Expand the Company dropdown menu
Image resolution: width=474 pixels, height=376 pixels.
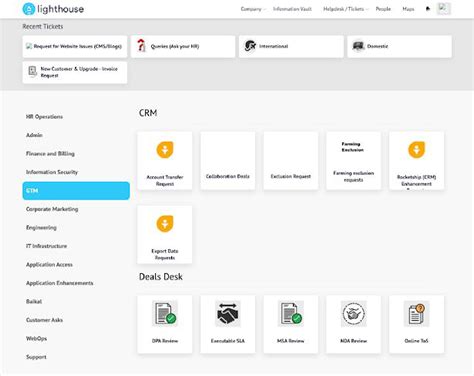(x=253, y=9)
